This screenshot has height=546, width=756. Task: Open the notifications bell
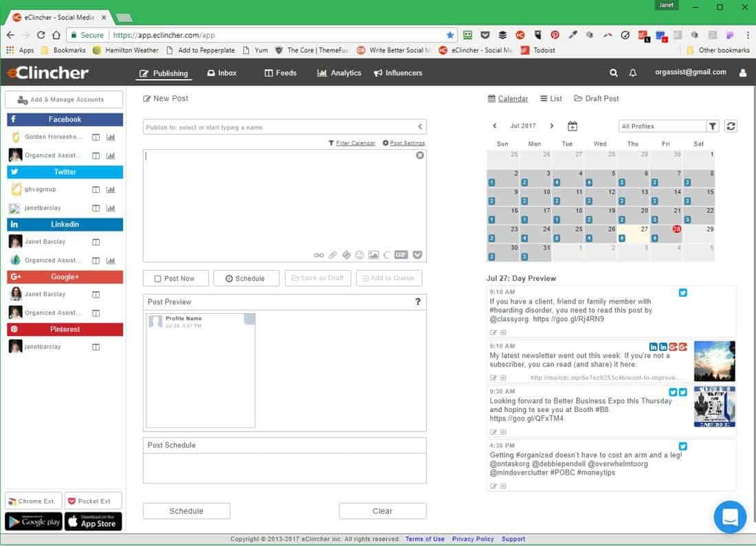[632, 73]
